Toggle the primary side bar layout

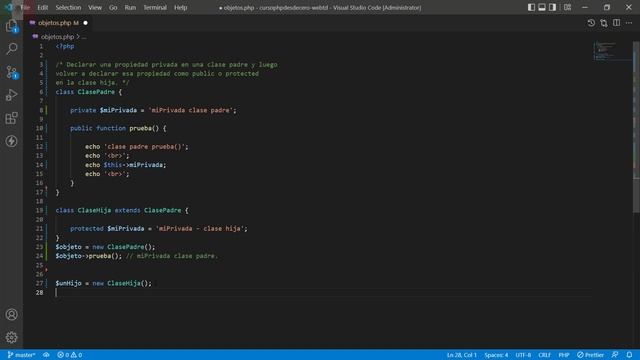(x=531, y=7)
